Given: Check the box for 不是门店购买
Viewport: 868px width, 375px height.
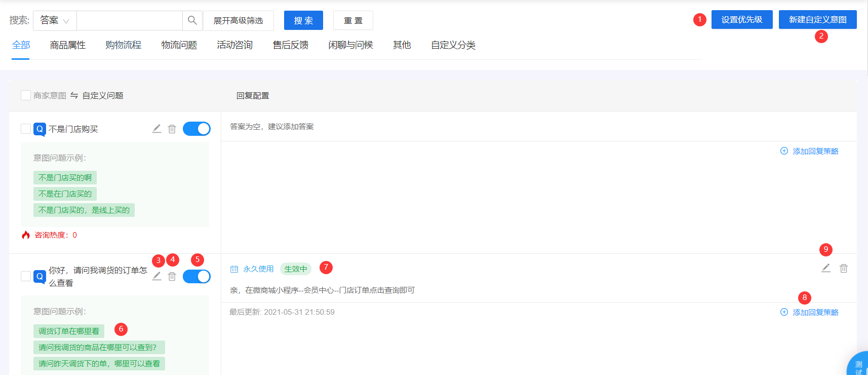Looking at the screenshot, I should [x=26, y=129].
